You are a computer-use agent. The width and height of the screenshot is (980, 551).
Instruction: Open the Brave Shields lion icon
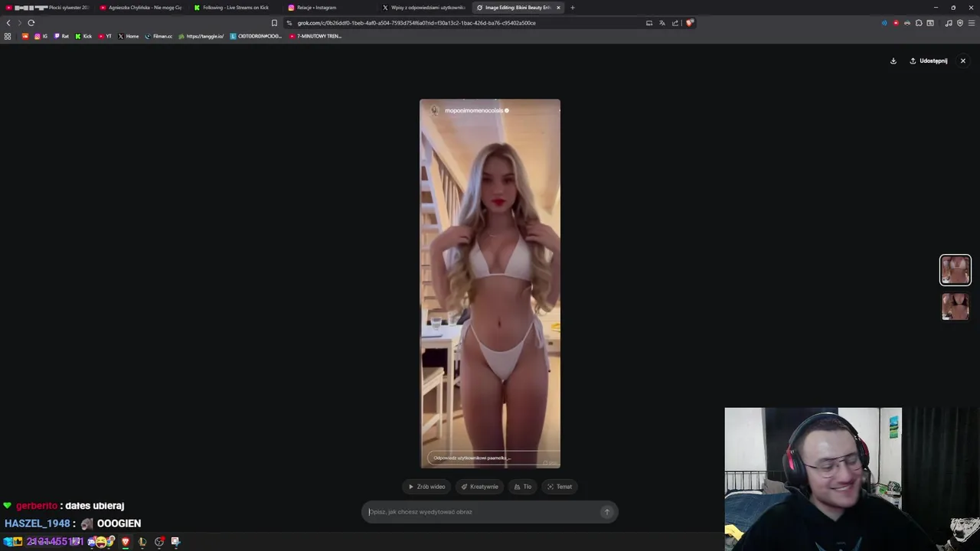[x=689, y=23]
